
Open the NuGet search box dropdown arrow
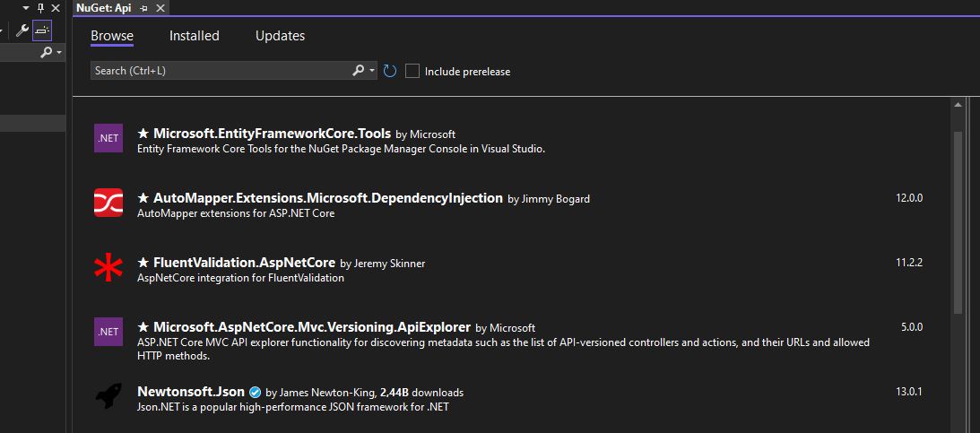tap(372, 71)
